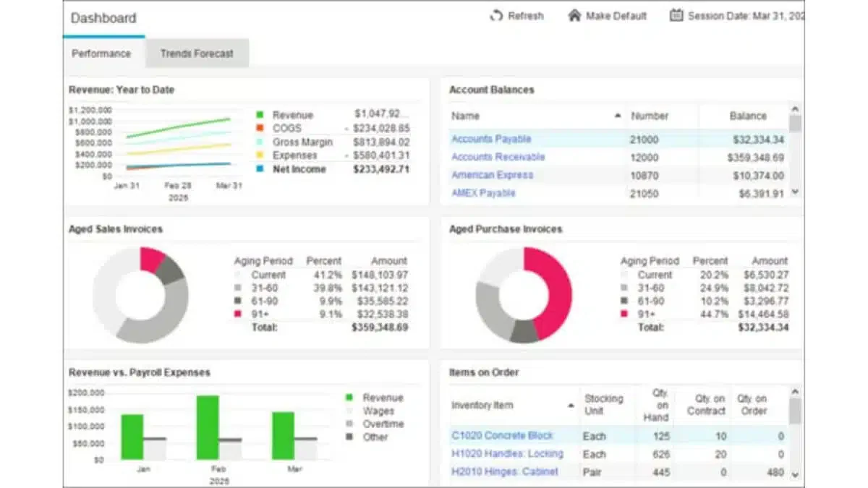Image resolution: width=868 pixels, height=488 pixels.
Task: Click the January green revenue bar
Action: pos(132,437)
